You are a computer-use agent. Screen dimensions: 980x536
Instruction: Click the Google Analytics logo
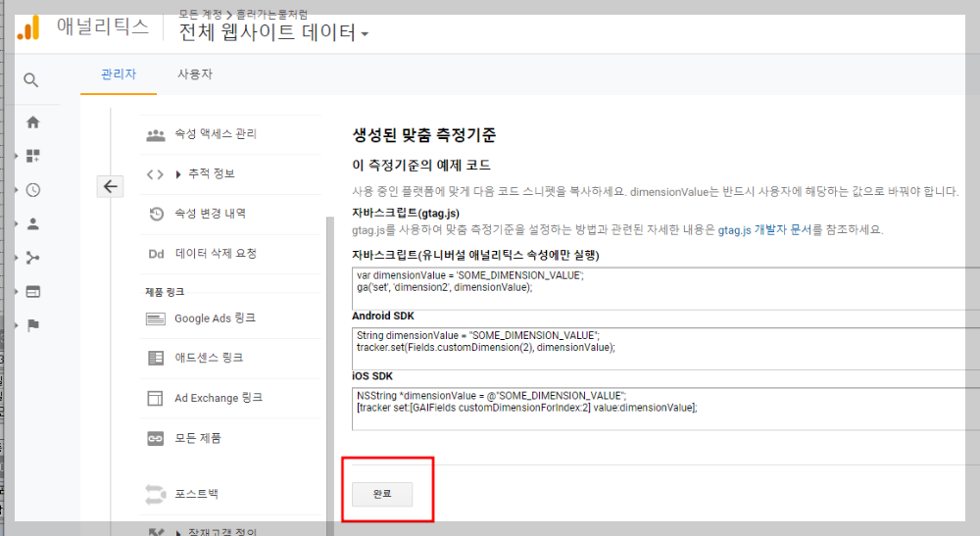point(28,28)
